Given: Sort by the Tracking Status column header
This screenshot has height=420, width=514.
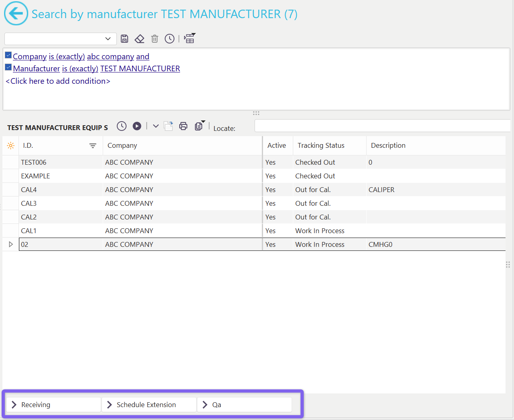Looking at the screenshot, I should point(321,145).
